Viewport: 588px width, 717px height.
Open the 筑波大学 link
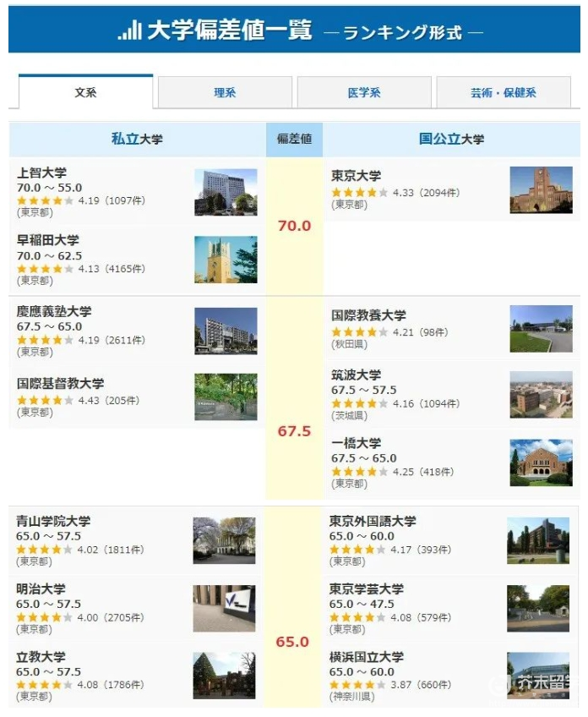pos(356,375)
